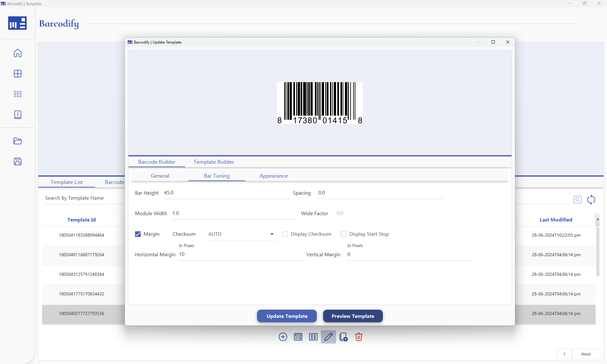Click the list view sidebar icon

18,94
